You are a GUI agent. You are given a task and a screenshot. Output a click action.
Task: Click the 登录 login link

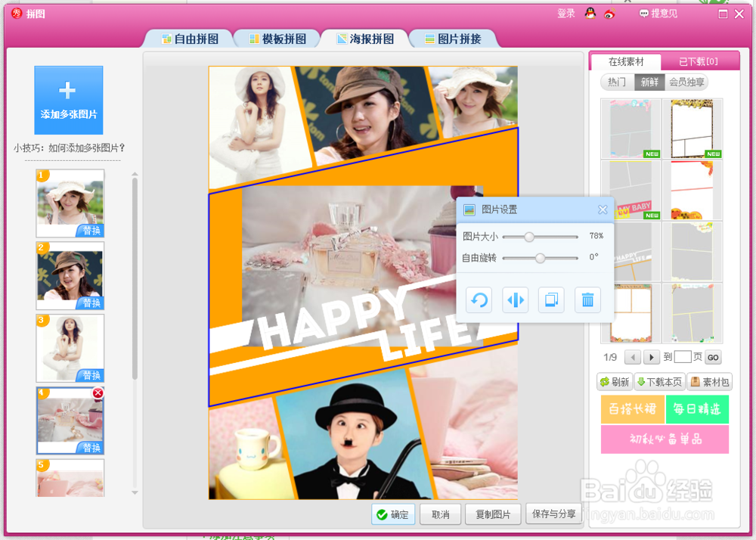pos(566,14)
